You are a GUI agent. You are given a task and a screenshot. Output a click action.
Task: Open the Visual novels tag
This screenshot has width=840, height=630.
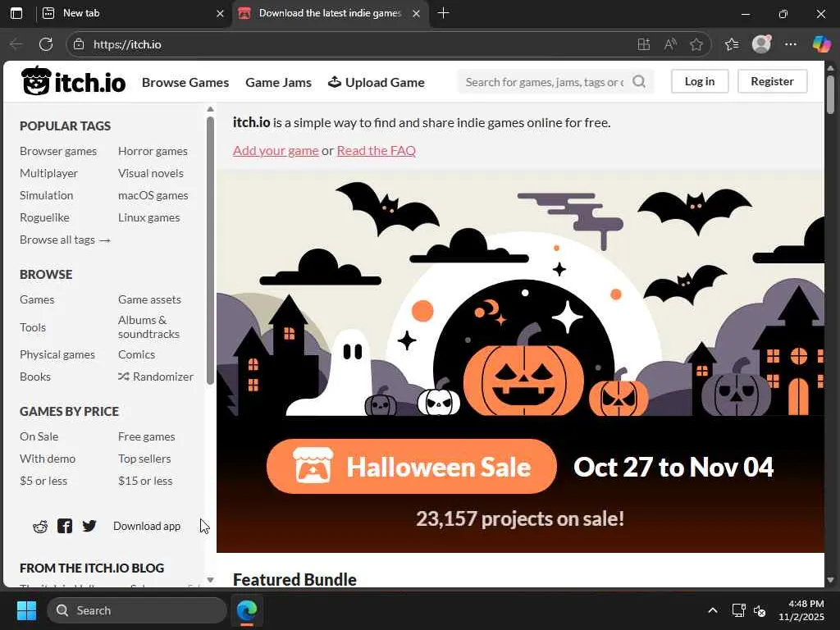pyautogui.click(x=151, y=173)
